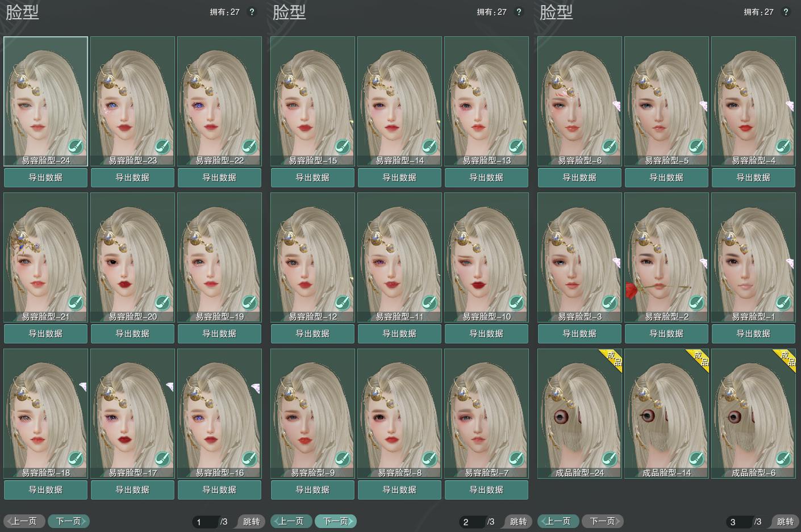Export data for 易容脸型-16

click(x=219, y=490)
